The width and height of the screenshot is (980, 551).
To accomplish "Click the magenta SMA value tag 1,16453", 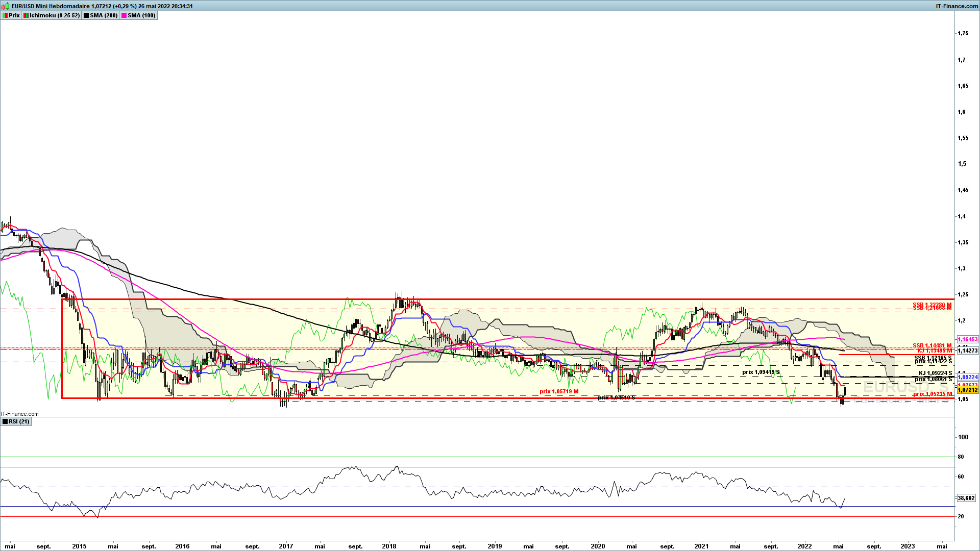I will click(x=967, y=339).
